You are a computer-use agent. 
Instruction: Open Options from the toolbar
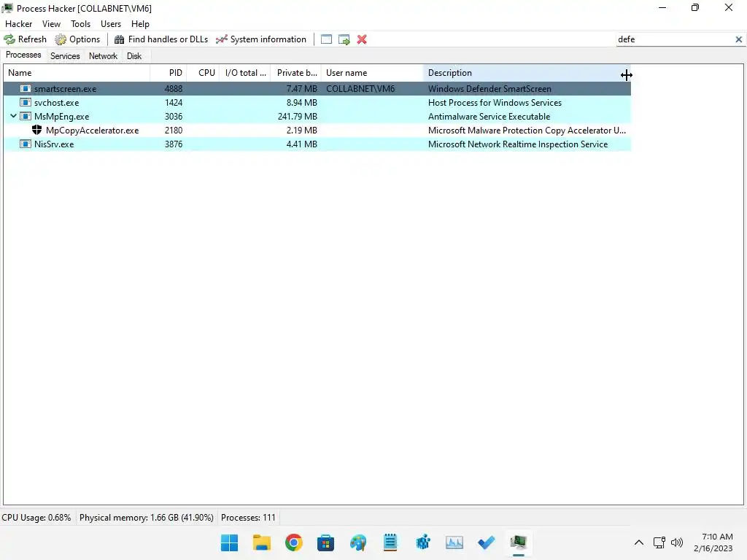[x=77, y=39]
